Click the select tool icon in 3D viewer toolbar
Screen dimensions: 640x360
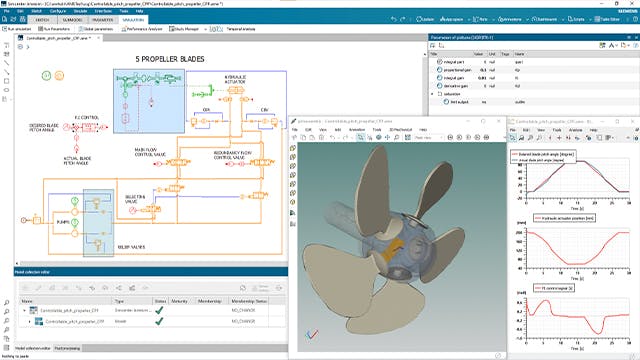(360, 138)
